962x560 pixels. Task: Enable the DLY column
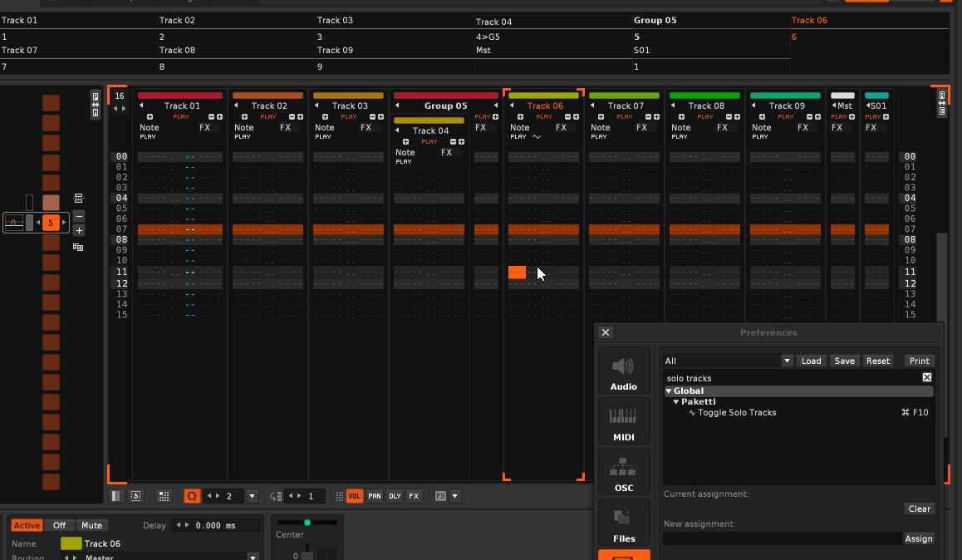[x=395, y=496]
